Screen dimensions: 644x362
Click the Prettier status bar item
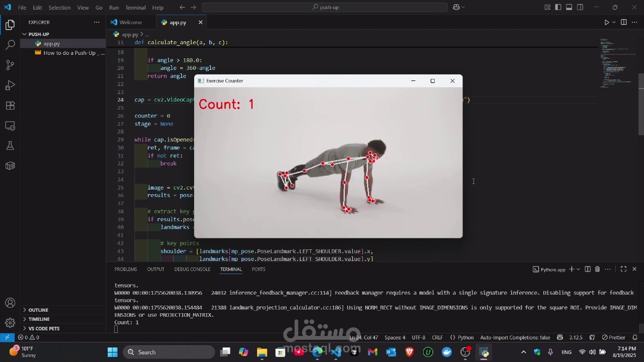tap(613, 337)
